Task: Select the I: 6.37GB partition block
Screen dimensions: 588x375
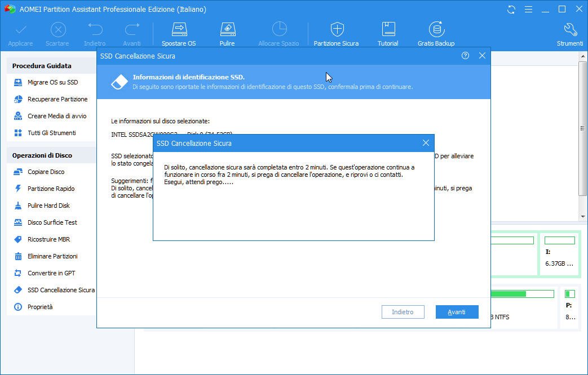Action: pos(559,255)
